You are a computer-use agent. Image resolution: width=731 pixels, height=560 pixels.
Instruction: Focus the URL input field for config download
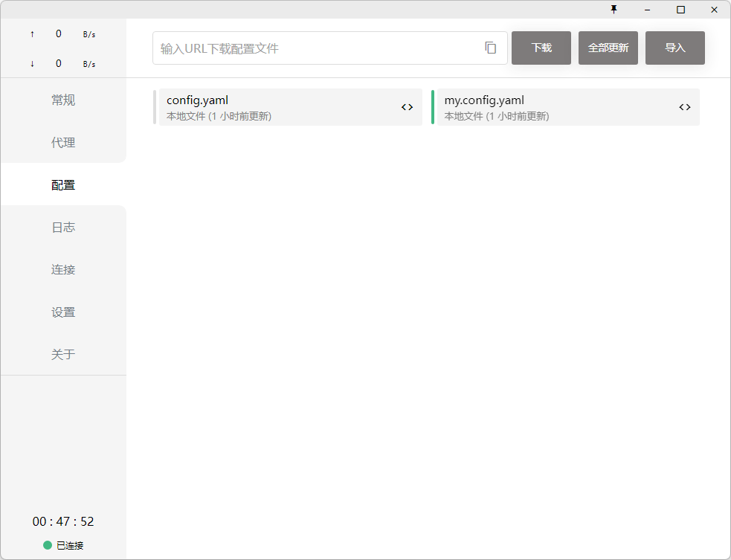(x=316, y=48)
